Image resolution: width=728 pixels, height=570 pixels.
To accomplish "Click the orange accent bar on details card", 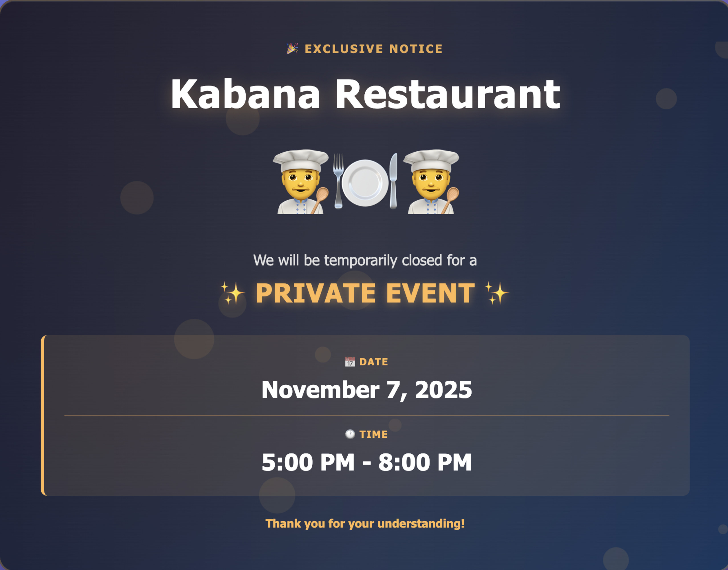I will point(43,416).
